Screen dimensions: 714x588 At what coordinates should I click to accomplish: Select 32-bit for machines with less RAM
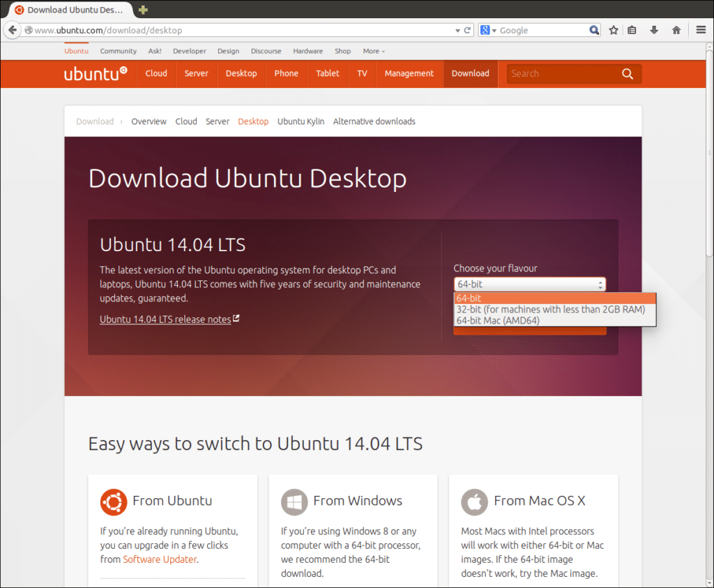(555, 309)
